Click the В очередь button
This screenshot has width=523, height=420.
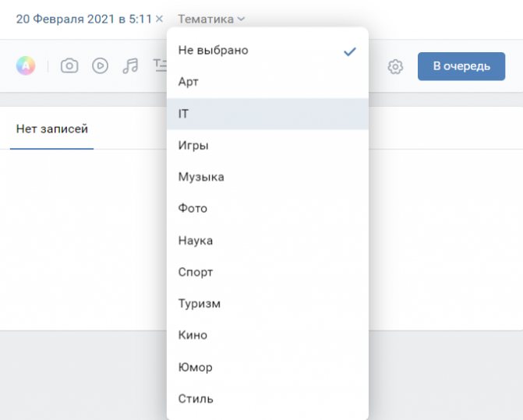(x=461, y=66)
